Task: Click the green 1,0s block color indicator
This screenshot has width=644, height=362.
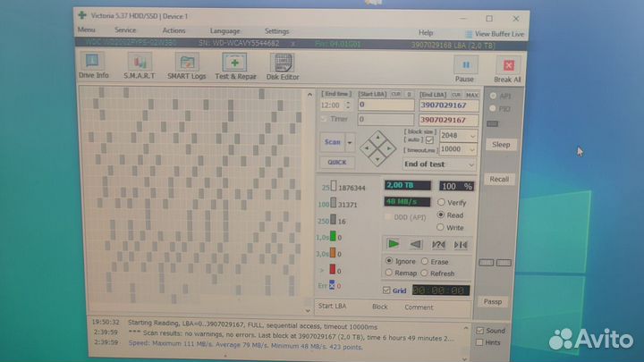Action: click(333, 236)
